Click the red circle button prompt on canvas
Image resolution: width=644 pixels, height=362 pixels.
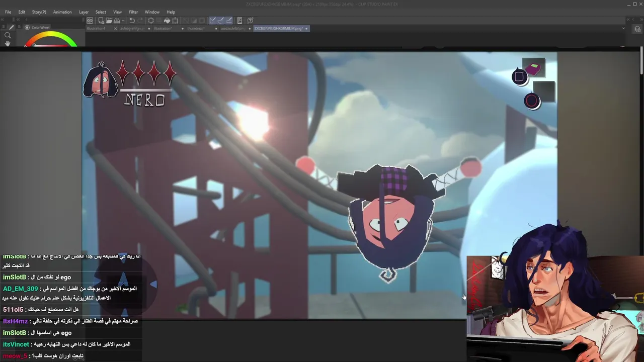click(x=532, y=101)
